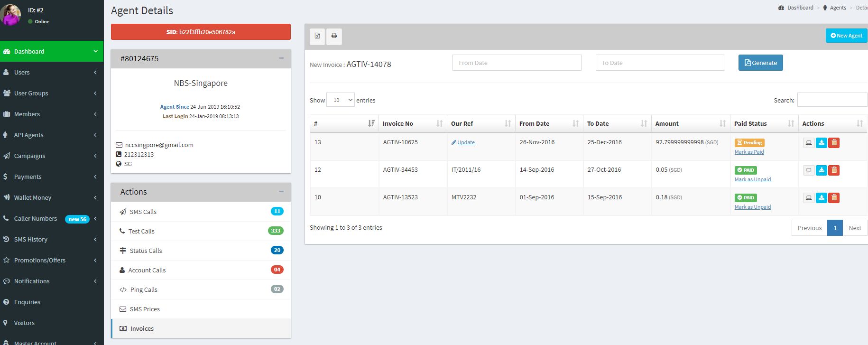
Task: Delete invoice AGTIV-10625
Action: click(834, 143)
